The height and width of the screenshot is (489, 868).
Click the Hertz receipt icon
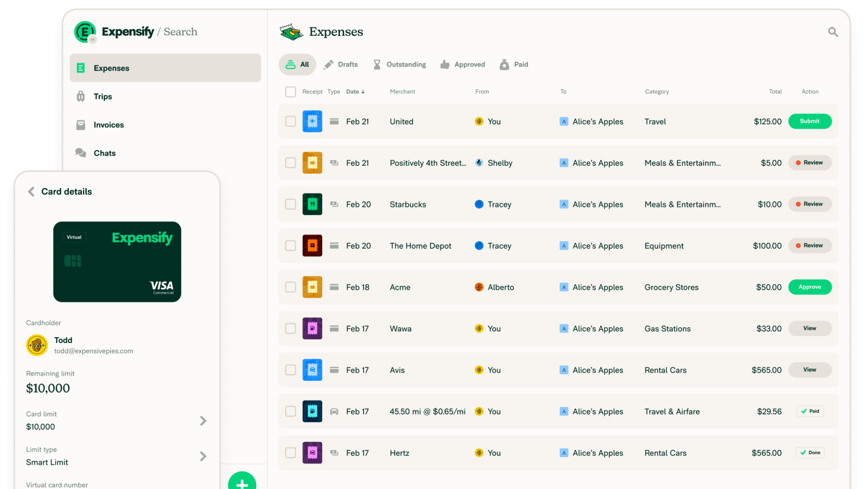click(312, 453)
